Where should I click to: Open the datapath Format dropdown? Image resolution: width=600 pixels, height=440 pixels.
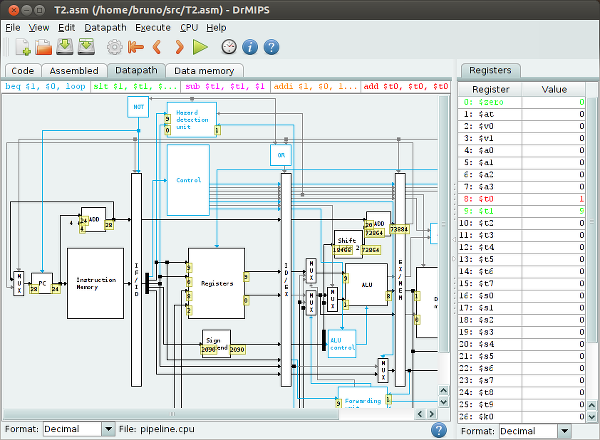tap(78, 429)
